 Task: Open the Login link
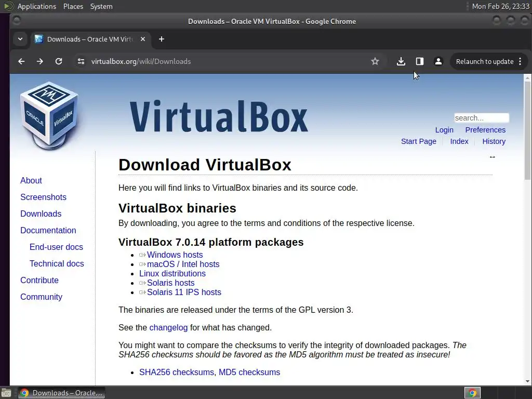coord(444,130)
